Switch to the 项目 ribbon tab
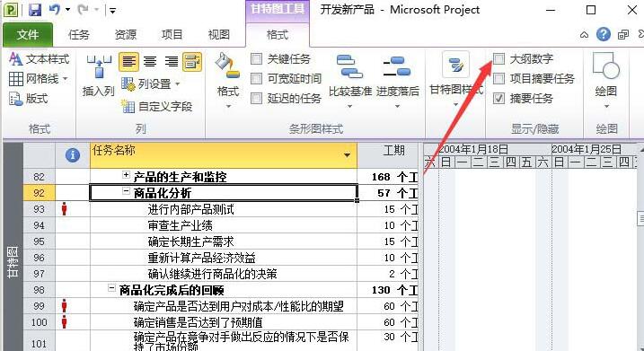The width and height of the screenshot is (644, 351). [172, 35]
